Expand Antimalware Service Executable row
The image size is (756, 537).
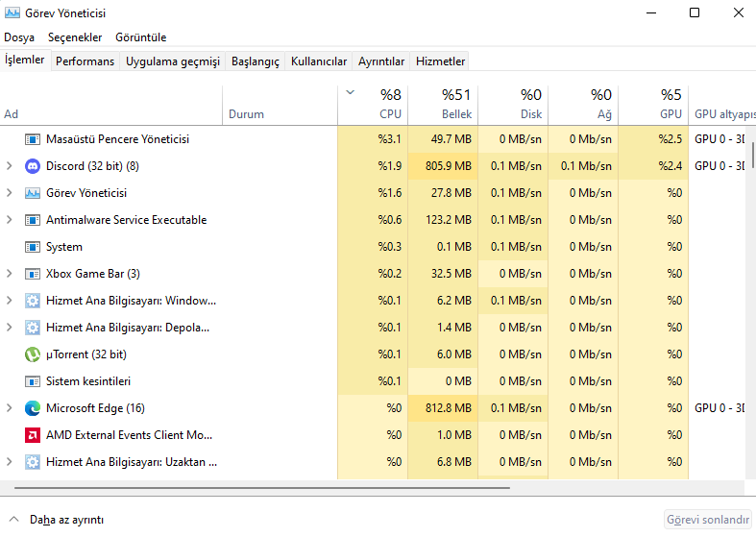[x=10, y=220]
